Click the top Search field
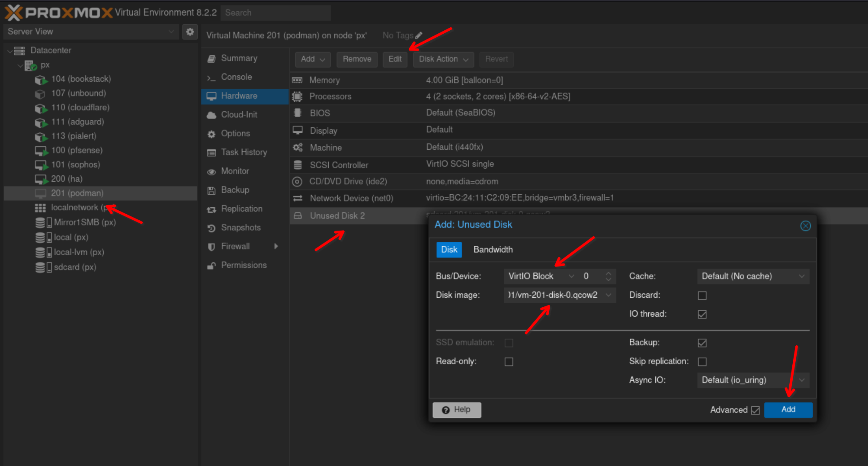 coord(275,13)
